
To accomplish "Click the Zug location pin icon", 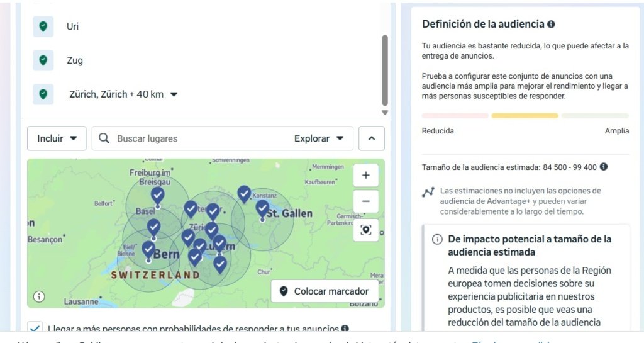I will pos(43,60).
